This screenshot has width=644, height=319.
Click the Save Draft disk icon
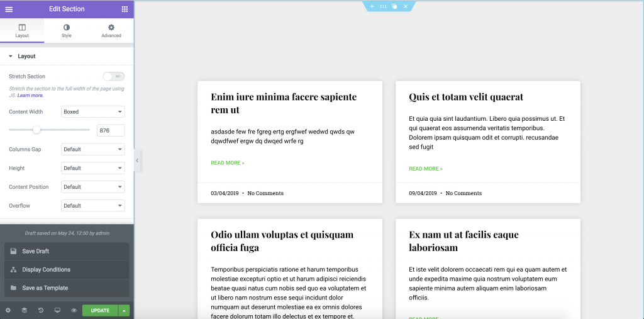(x=14, y=251)
